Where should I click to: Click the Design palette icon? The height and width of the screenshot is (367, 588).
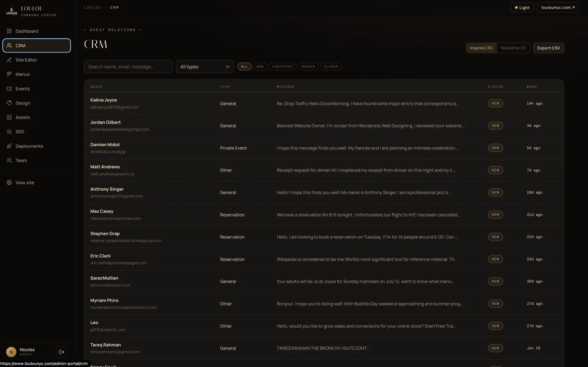tap(9, 103)
